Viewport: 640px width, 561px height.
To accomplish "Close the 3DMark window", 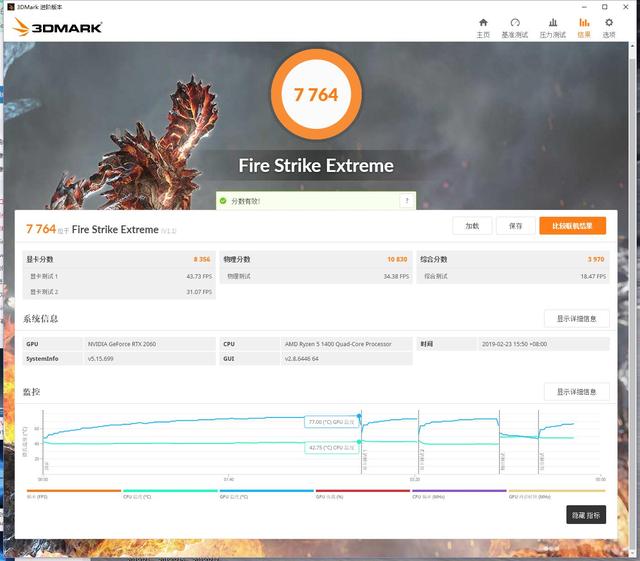I will pos(625,7).
